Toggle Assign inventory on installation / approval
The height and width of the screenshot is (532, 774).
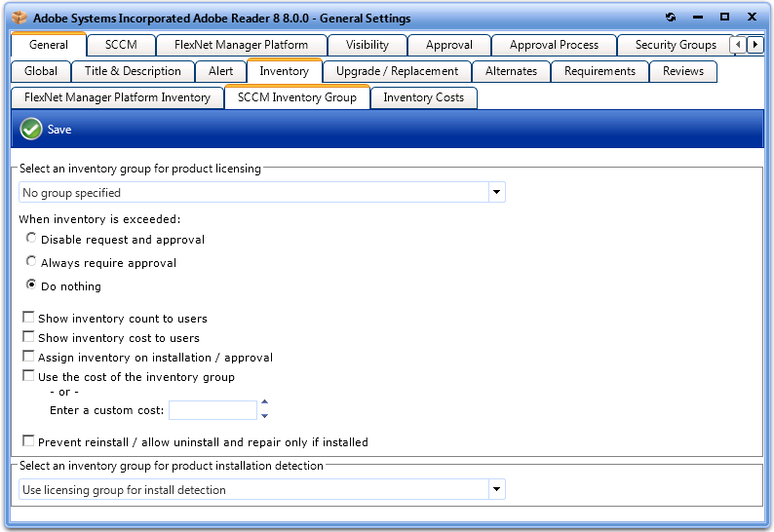28,357
